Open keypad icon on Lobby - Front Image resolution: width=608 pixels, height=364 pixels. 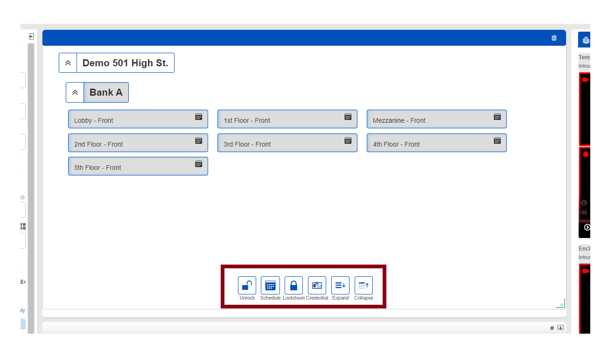pyautogui.click(x=198, y=117)
